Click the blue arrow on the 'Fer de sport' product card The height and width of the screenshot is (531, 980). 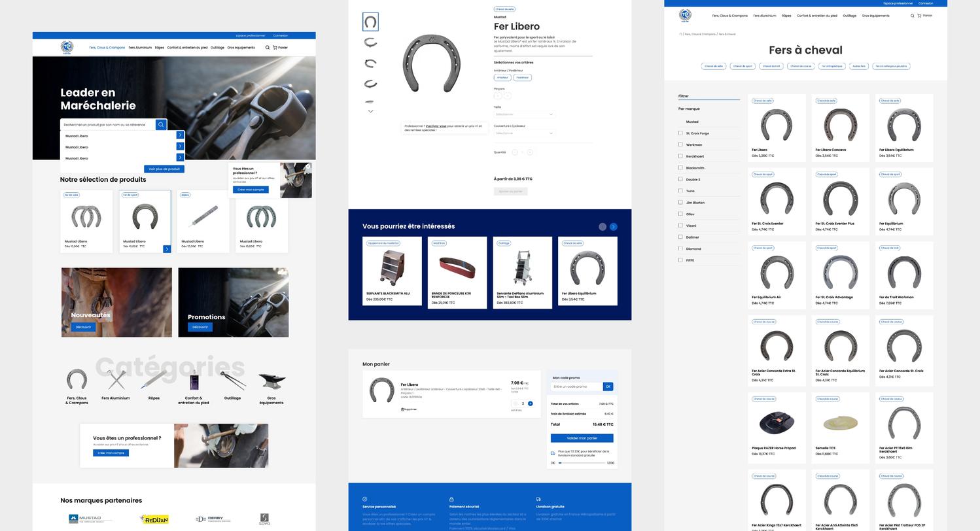167,249
